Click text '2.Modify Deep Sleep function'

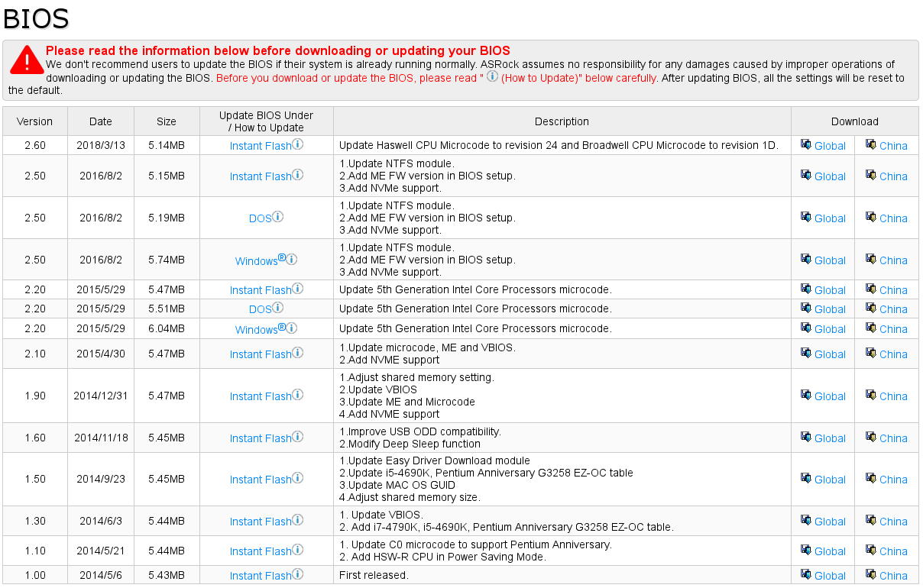[410, 444]
